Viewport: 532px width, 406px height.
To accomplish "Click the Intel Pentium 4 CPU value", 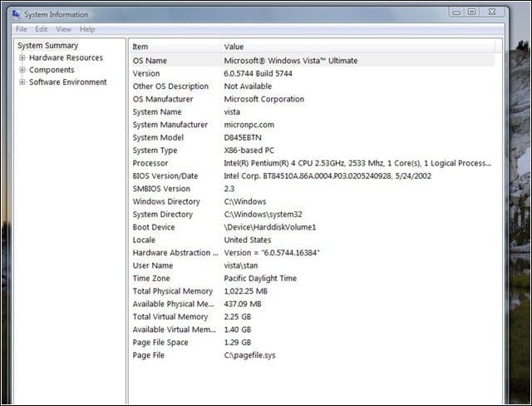I will [357, 163].
